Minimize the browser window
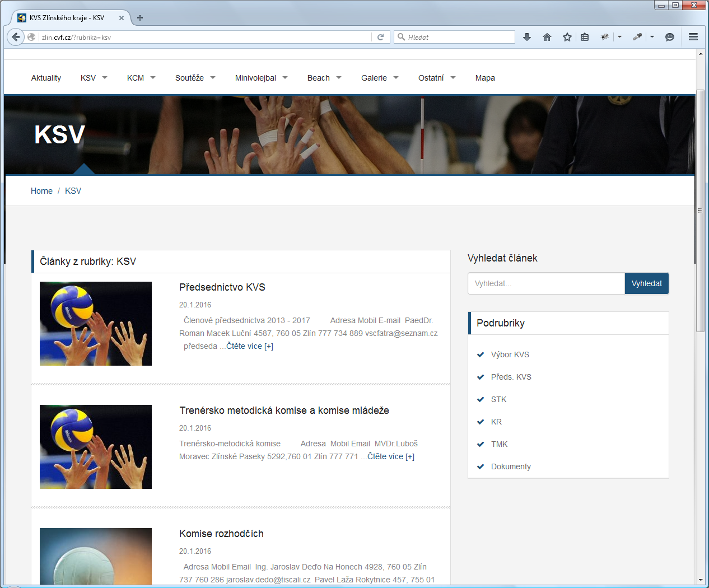This screenshot has width=709, height=588. [661, 5]
